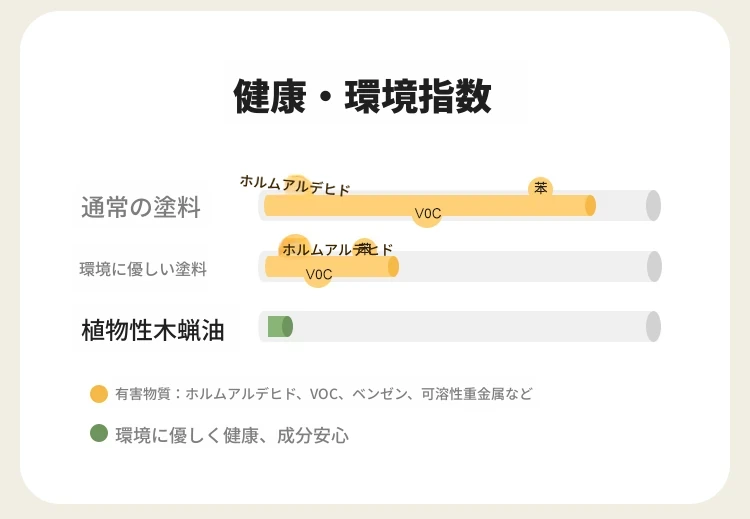Click the orange end cap of 通常の塗料 bar
The width and height of the screenshot is (750, 519).
coord(590,206)
